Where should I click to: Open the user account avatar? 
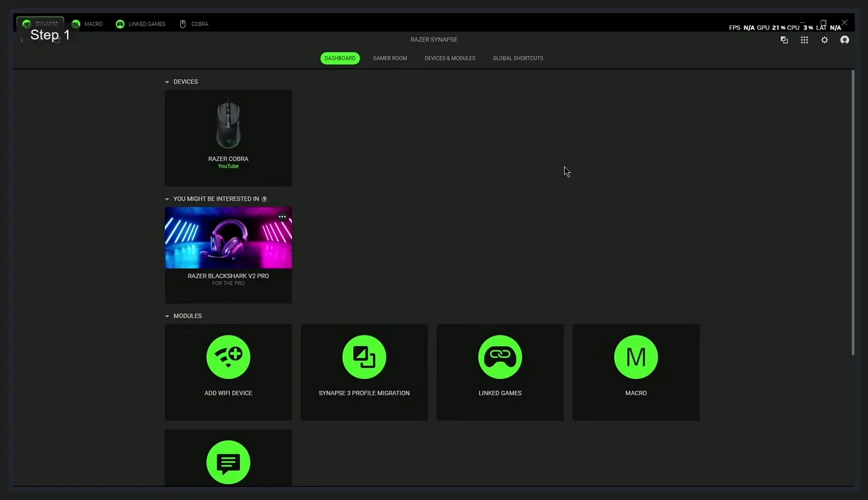845,39
